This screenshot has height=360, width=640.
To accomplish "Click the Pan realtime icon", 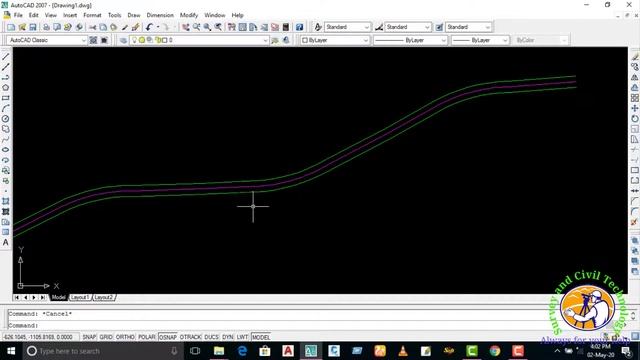I will 186,27.
